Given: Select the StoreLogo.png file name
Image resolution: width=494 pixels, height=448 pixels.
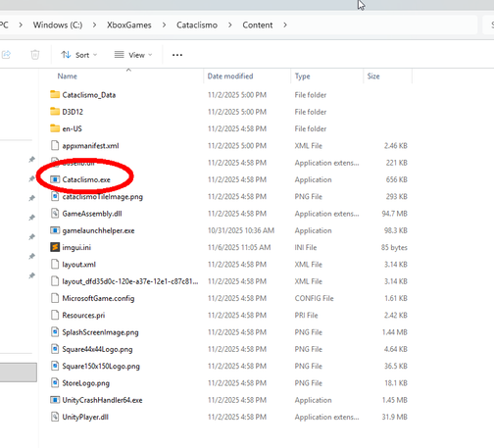Looking at the screenshot, I should pos(86,383).
